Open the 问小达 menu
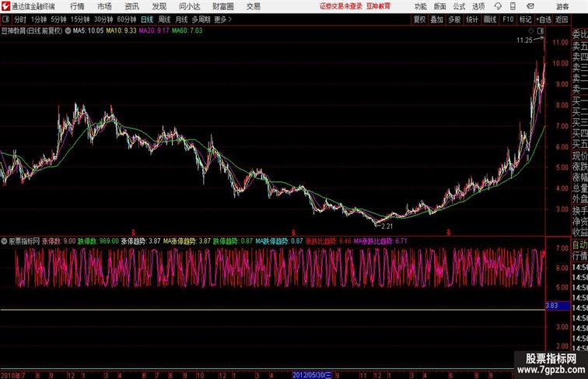Image resolution: width=588 pixels, height=379 pixels. [x=189, y=6]
